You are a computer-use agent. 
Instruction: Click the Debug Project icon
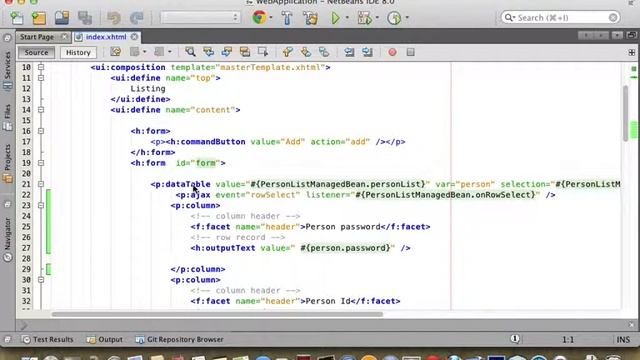pyautogui.click(x=364, y=18)
